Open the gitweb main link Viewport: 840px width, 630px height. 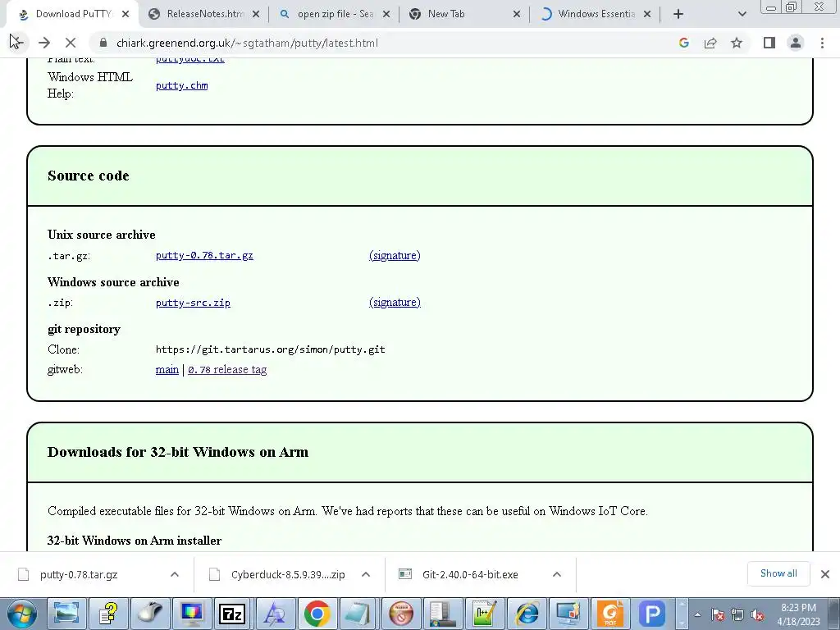[x=167, y=370]
